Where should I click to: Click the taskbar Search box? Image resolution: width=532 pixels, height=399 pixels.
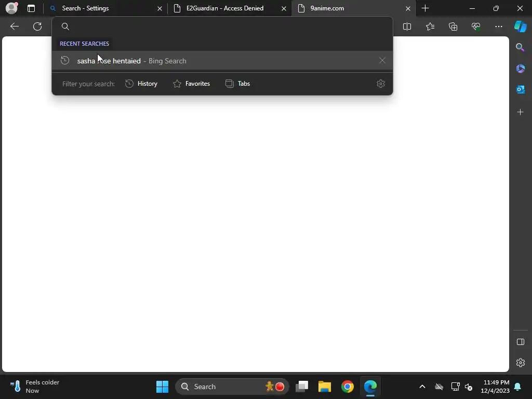click(232, 387)
